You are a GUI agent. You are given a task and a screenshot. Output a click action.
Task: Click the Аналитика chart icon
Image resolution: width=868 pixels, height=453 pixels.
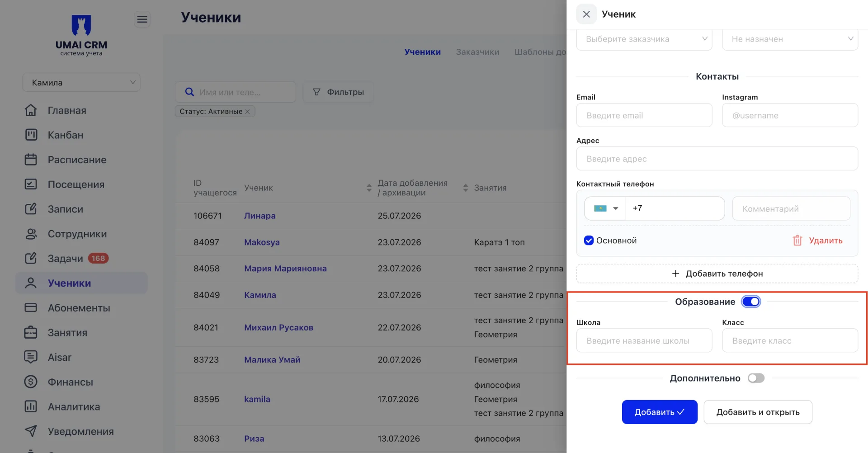[x=31, y=406]
